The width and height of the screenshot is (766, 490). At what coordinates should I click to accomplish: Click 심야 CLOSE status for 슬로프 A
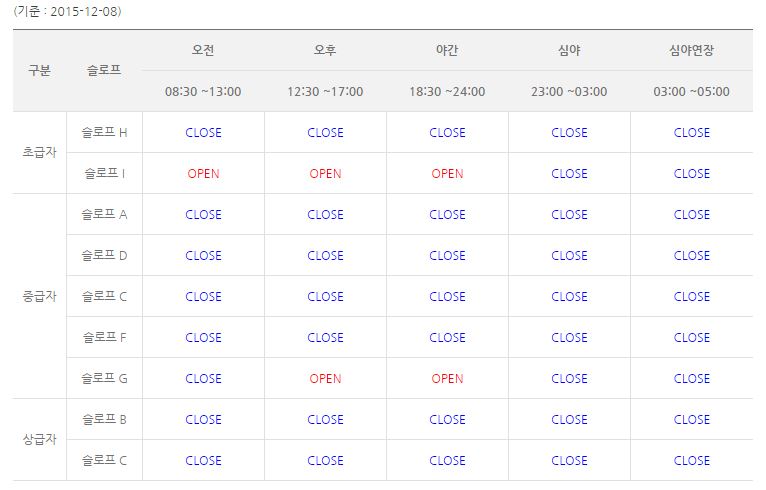tap(569, 214)
